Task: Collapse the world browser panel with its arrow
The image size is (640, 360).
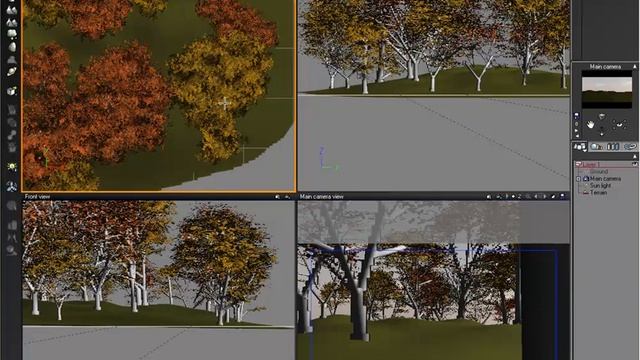Action: click(x=635, y=157)
